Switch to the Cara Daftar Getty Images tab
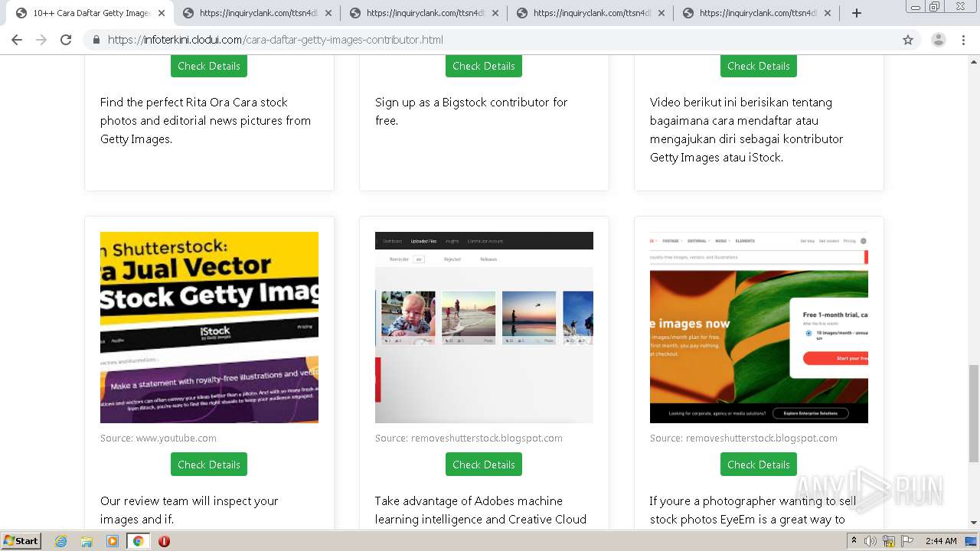 (90, 13)
